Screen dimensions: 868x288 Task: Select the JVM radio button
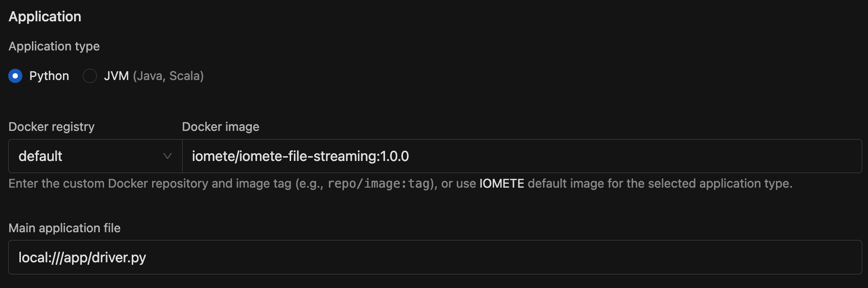coord(90,76)
